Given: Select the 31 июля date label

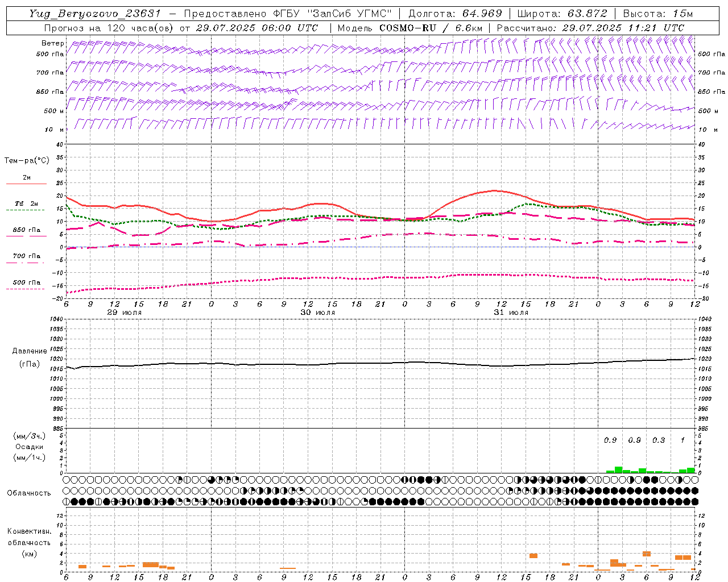Looking at the screenshot, I should (x=511, y=313).
